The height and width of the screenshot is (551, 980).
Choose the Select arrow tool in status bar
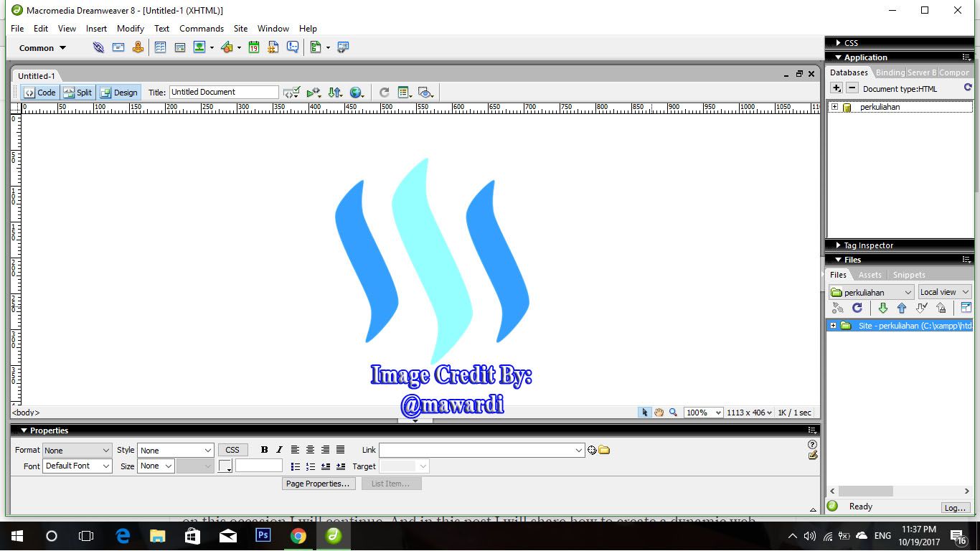[x=645, y=413]
